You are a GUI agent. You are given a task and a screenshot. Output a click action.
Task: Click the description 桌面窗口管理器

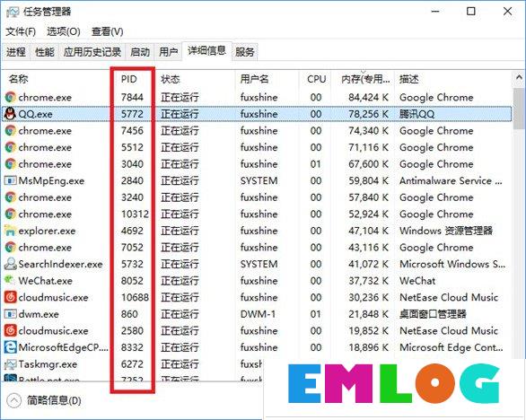point(433,314)
